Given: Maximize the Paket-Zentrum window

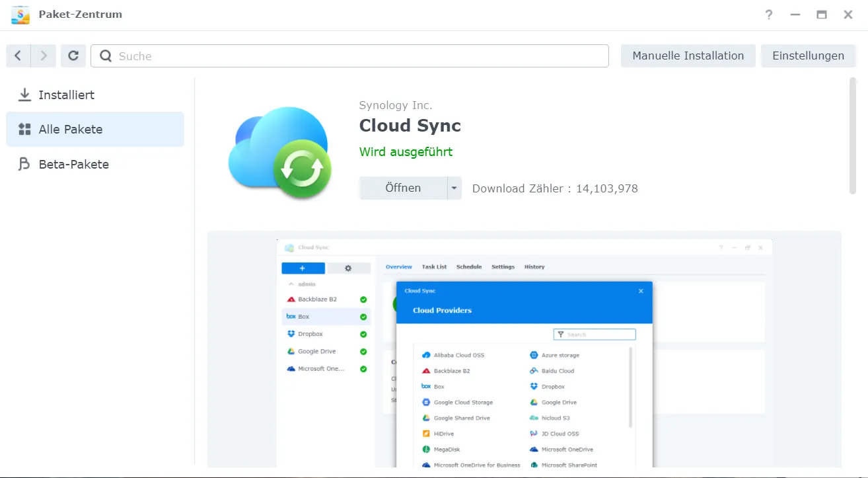Looking at the screenshot, I should click(x=822, y=15).
